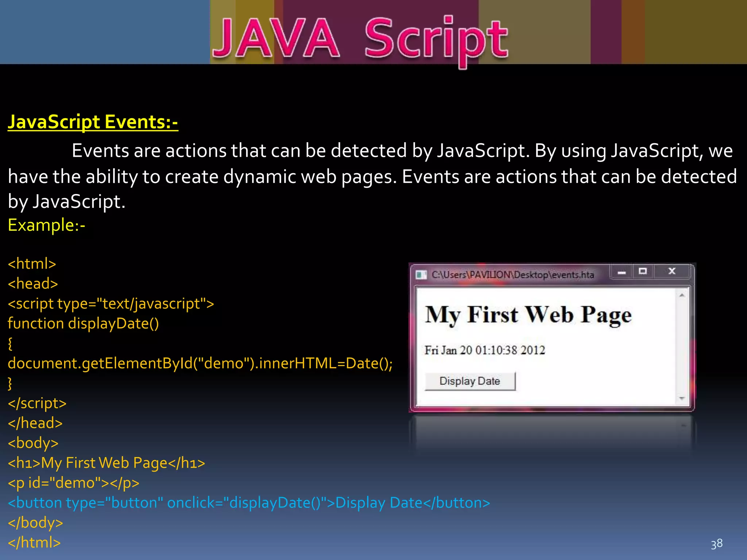Click the '<p id="demo"></p>' line
Viewport: 747px width, 560px height.
click(74, 483)
